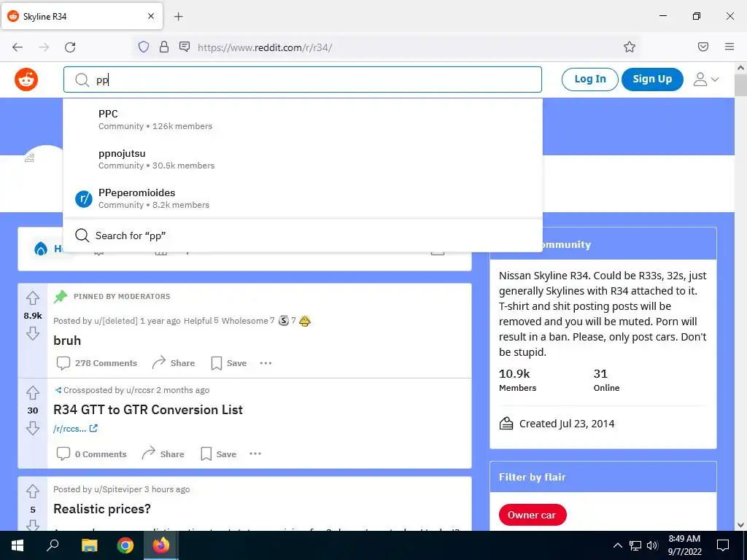Open the R34 GTT to GTR Conversion List title
The image size is (747, 560).
tap(148, 410)
